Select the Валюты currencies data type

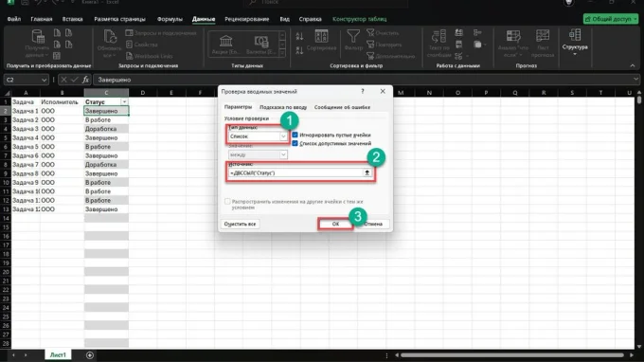(x=261, y=44)
